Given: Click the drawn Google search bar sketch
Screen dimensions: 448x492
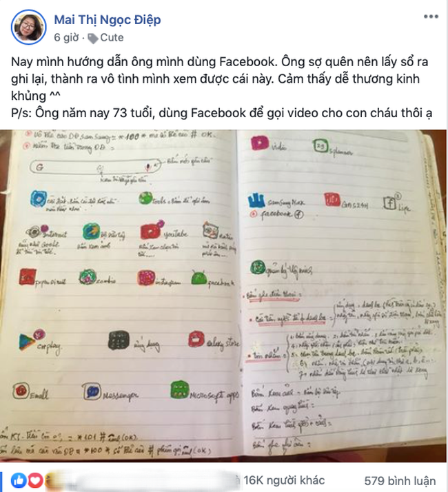Looking at the screenshot, I should [x=95, y=167].
